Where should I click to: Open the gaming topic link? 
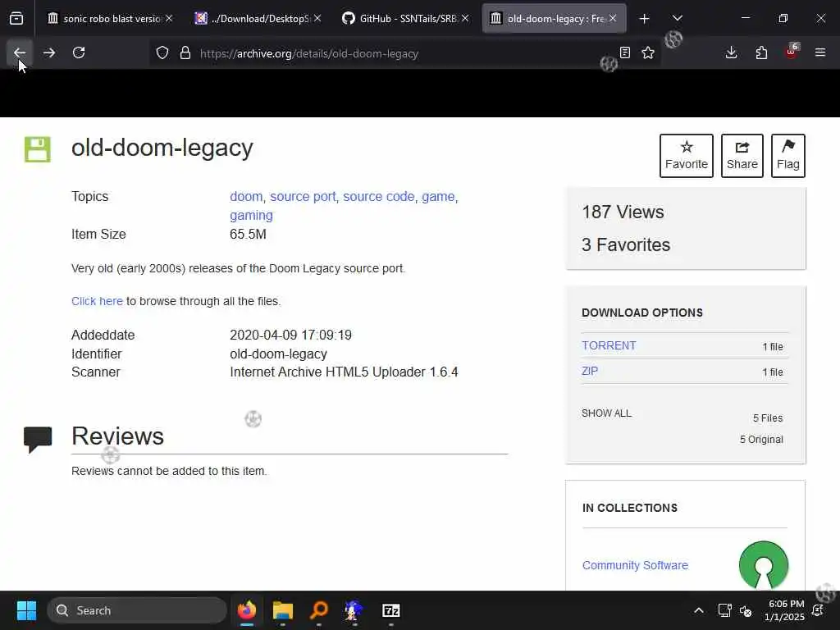click(251, 216)
